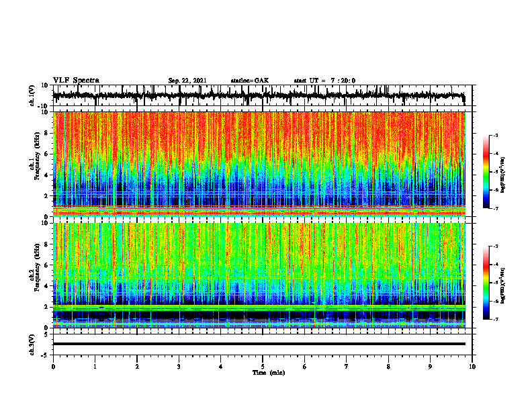
Task: Click the ch.2 Frequency (kHz) axis label
Action: 34,267
